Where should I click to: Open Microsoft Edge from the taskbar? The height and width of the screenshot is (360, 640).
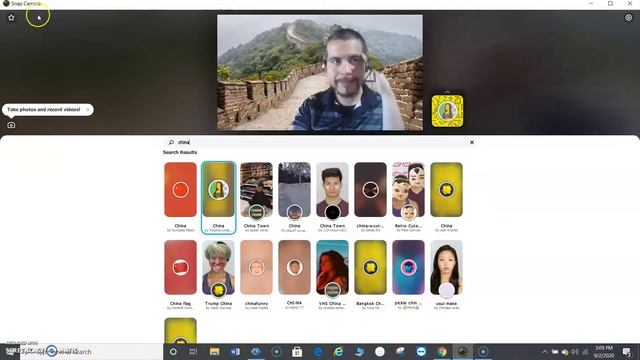[318, 351]
